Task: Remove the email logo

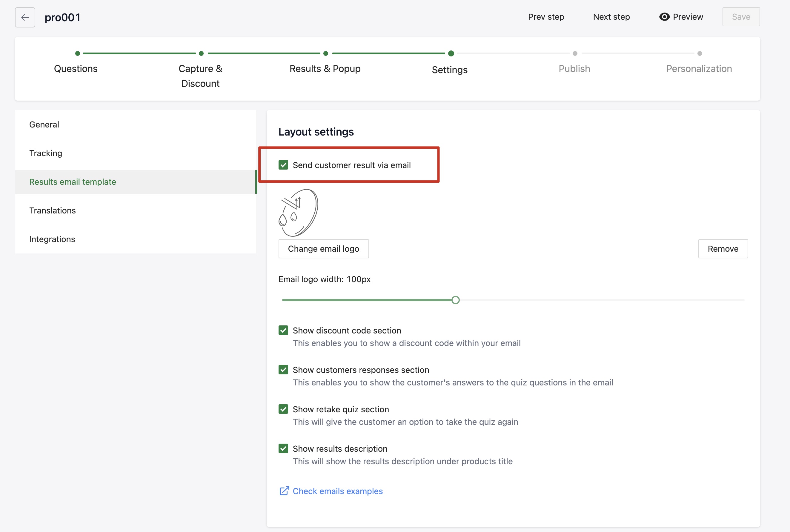Action: [x=723, y=249]
